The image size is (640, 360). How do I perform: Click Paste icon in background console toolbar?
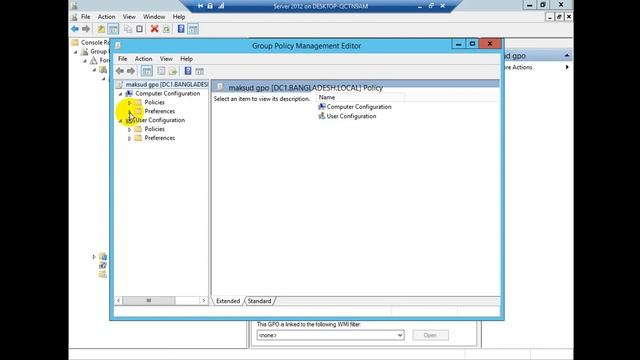pos(139,29)
